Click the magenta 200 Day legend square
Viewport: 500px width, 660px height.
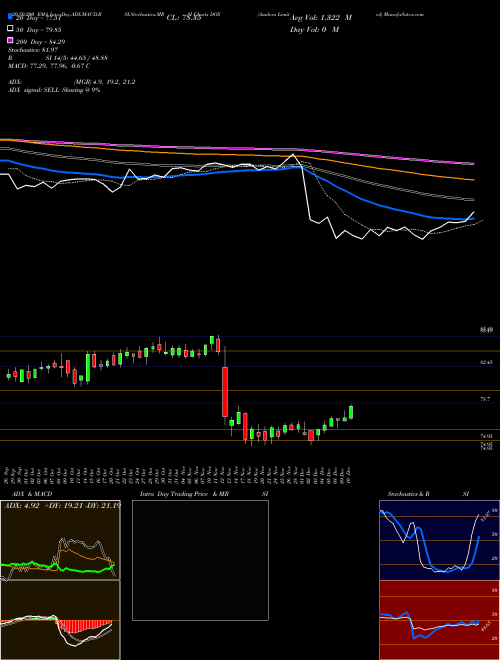pyautogui.click(x=10, y=40)
